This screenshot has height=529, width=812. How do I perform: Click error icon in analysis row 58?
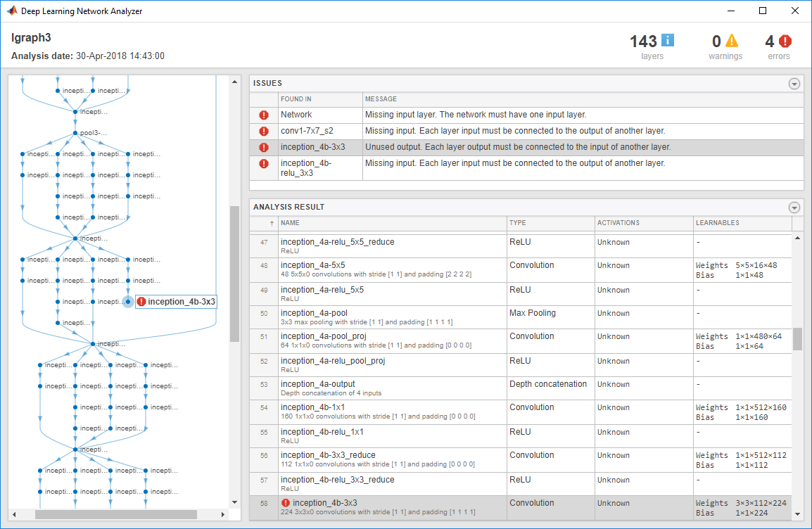286,503
